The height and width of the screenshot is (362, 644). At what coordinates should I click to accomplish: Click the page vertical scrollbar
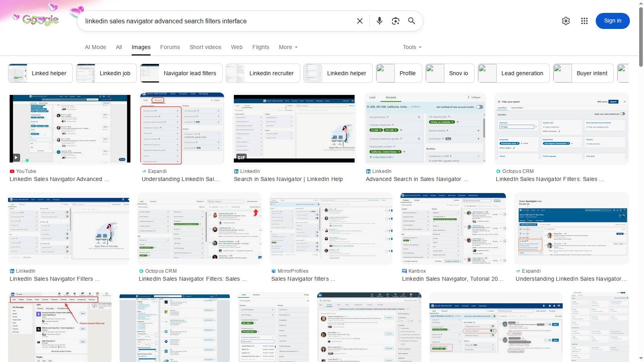pyautogui.click(x=641, y=36)
